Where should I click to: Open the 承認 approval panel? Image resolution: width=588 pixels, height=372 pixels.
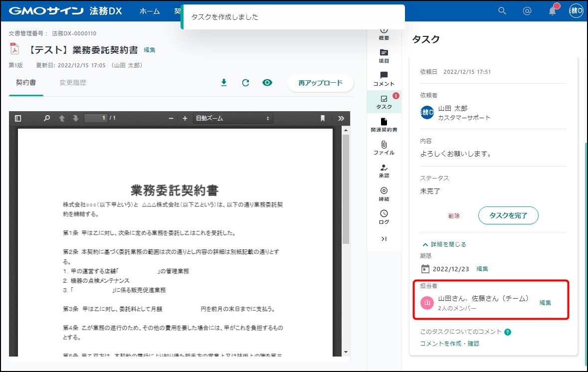[384, 171]
